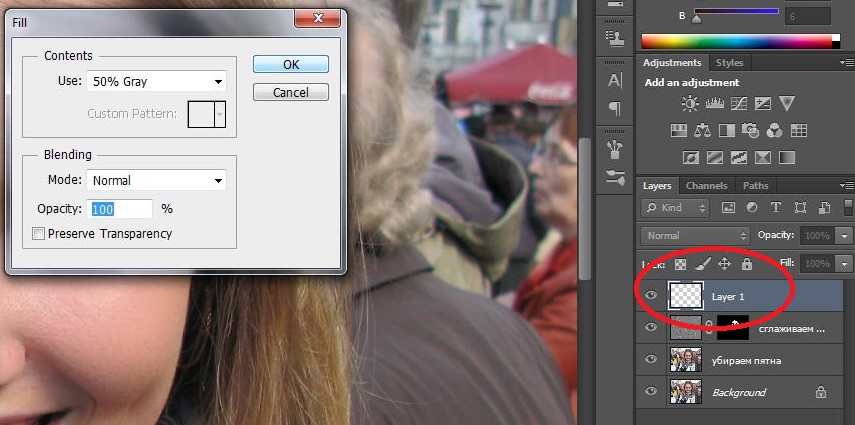Add a Channel Mixer adjustment

774,131
